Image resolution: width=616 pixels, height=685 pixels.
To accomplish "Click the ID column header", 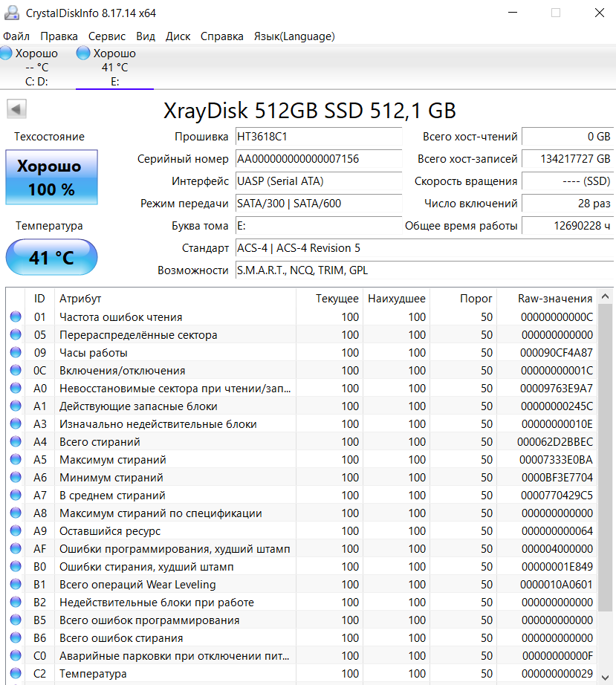I will click(x=40, y=299).
